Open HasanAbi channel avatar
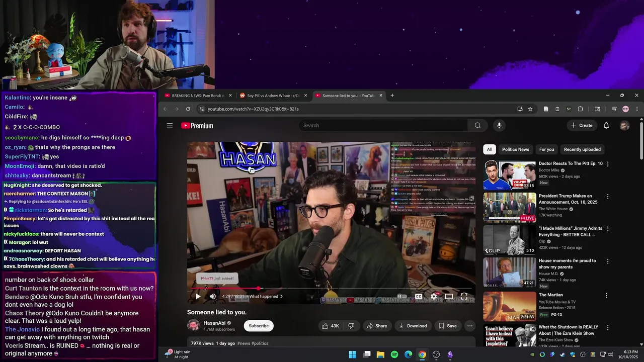Image resolution: width=644 pixels, height=362 pixels. 193,326
